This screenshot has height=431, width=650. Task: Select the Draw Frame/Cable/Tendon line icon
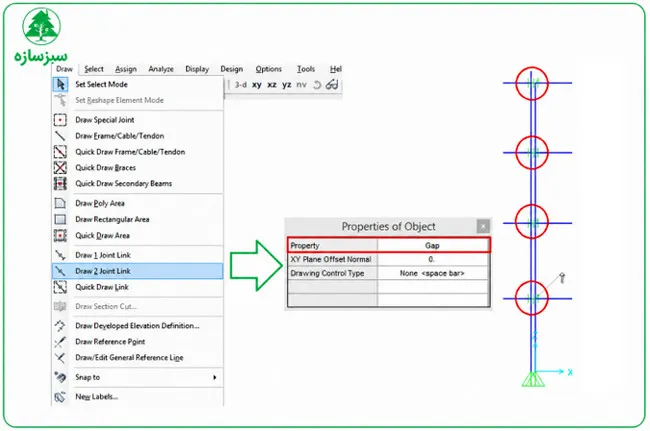(x=60, y=136)
